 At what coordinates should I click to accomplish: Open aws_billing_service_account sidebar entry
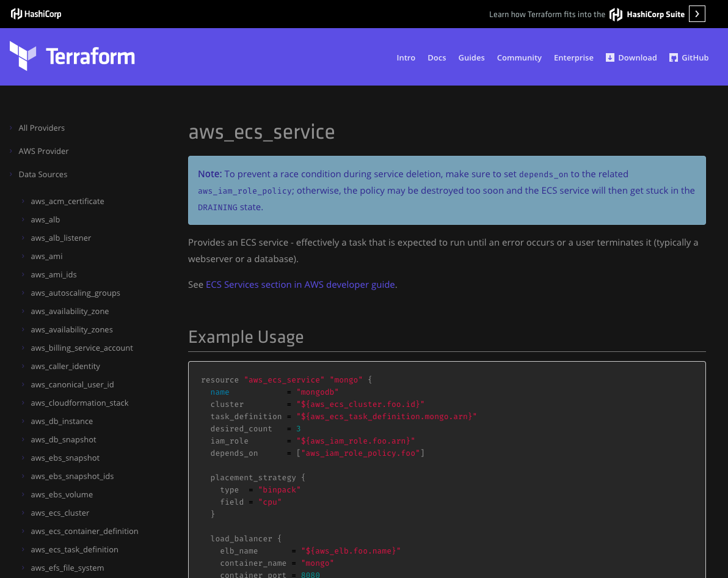click(82, 348)
